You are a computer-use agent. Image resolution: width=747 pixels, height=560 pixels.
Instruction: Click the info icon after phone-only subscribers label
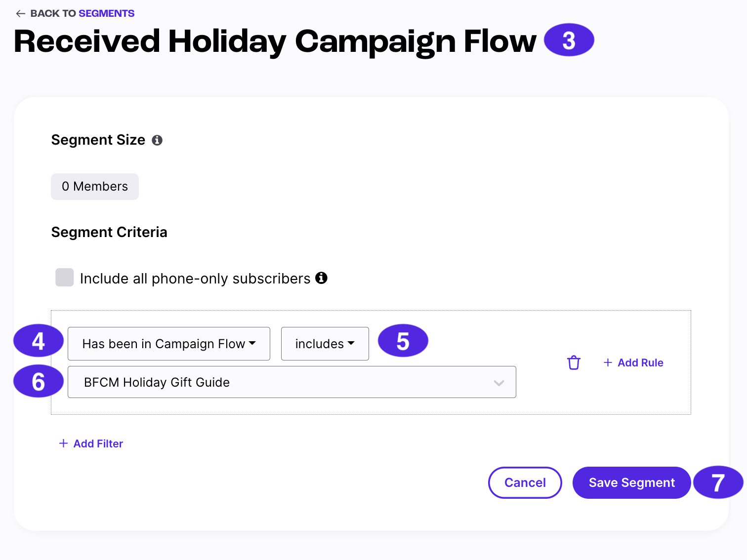point(322,278)
